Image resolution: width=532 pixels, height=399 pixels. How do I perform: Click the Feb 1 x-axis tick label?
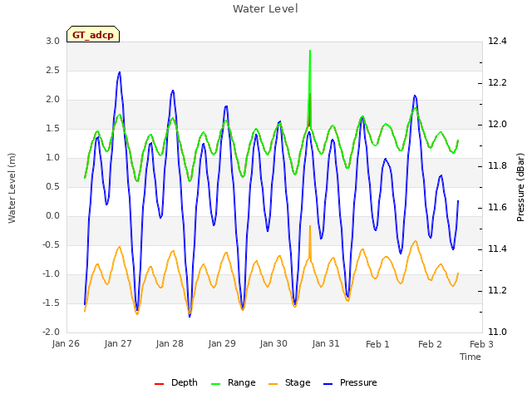click(377, 344)
